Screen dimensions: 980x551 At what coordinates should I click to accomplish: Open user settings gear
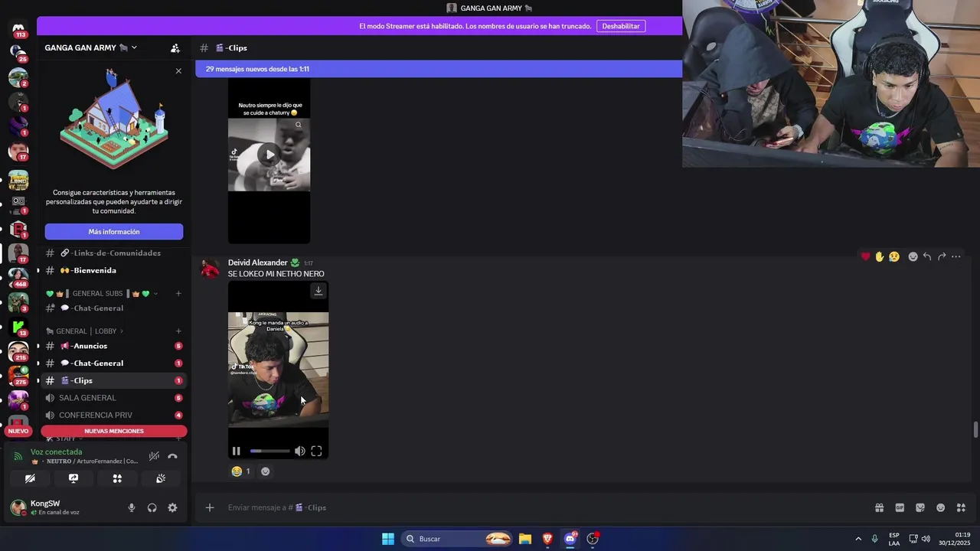[172, 507]
